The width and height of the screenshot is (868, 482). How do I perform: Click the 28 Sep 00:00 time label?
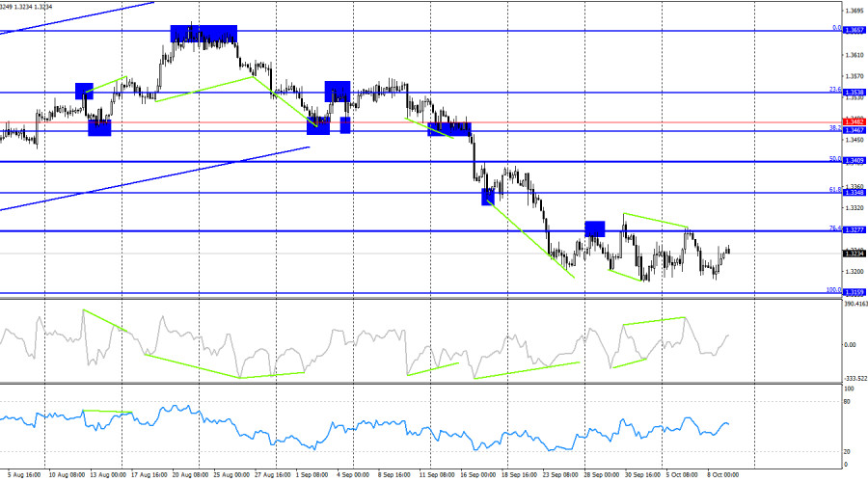coord(601,475)
